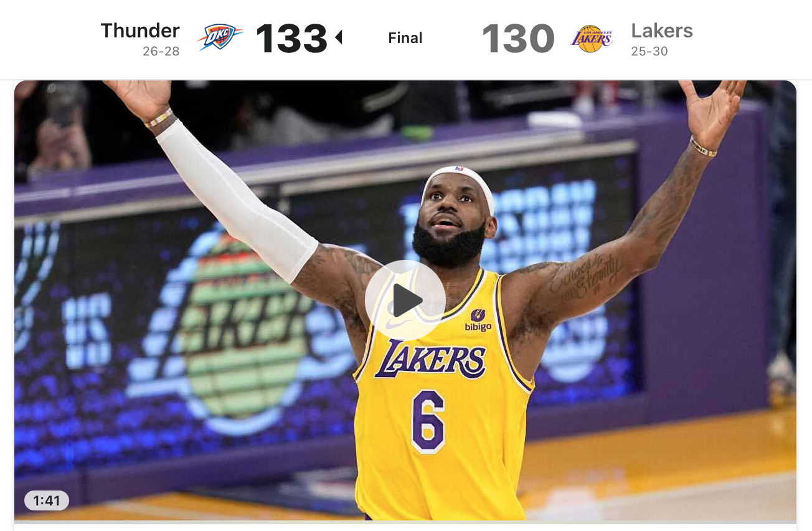Click the Lakers wordmark on the jersey
Screen dimensions: 812x531
pyautogui.click(x=430, y=360)
